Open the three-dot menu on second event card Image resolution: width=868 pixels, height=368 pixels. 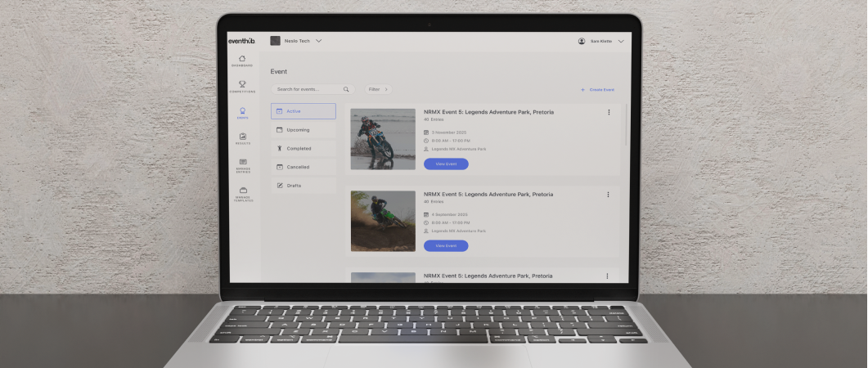pos(608,195)
